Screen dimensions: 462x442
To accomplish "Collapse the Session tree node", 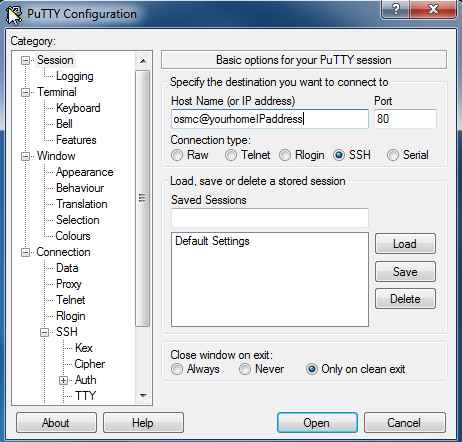I will [x=25, y=60].
